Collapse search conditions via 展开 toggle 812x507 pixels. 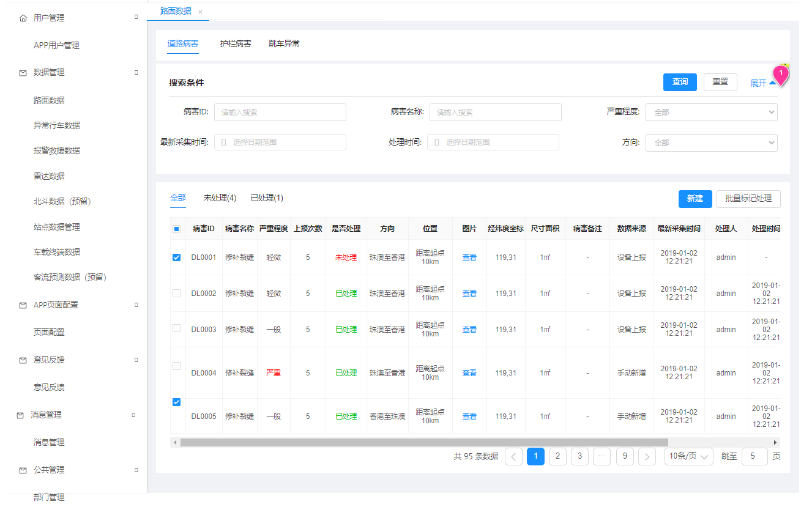click(763, 83)
